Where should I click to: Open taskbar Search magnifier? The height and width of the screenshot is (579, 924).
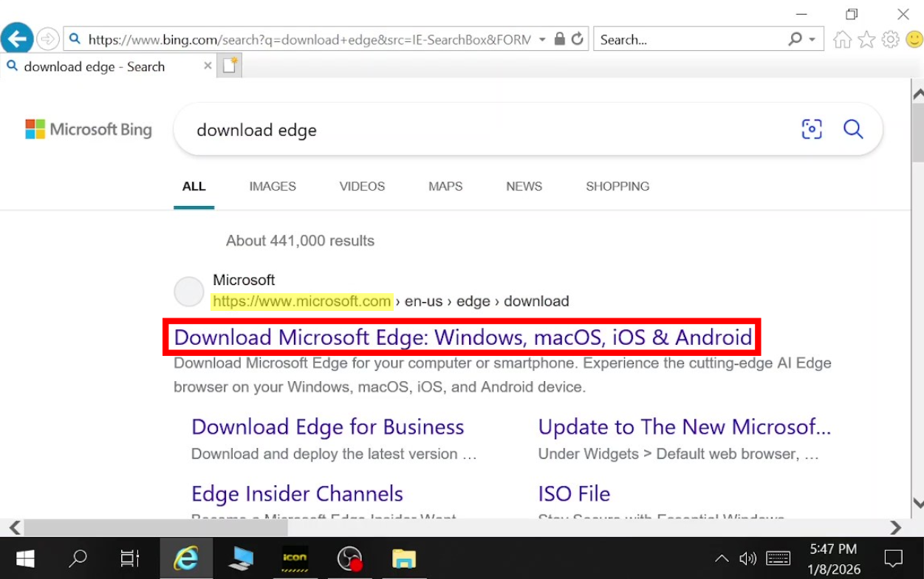tap(78, 558)
